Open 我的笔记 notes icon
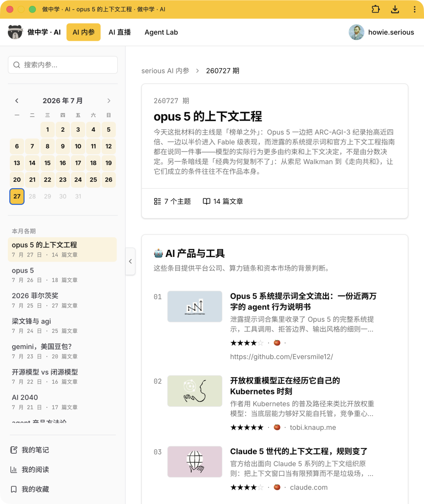This screenshot has height=504, width=424. click(x=14, y=450)
